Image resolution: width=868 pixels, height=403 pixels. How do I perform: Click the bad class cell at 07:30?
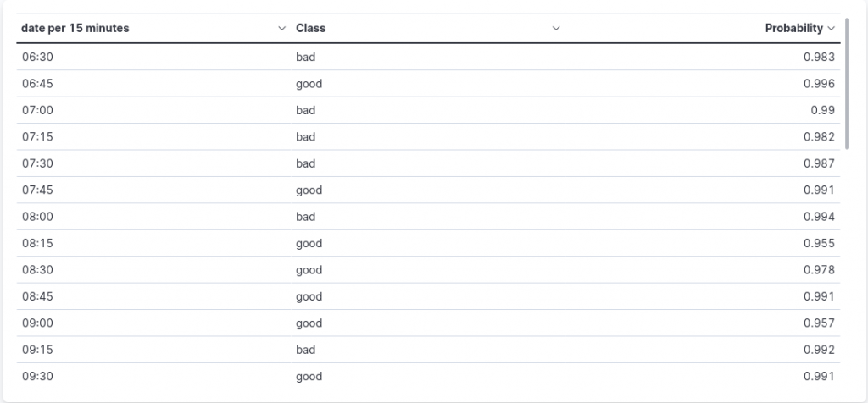click(x=428, y=163)
